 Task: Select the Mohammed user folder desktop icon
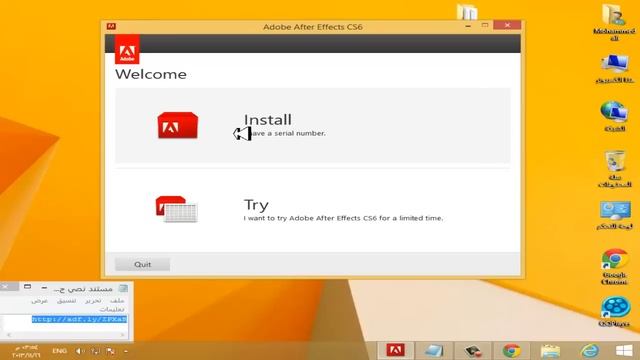tap(614, 22)
